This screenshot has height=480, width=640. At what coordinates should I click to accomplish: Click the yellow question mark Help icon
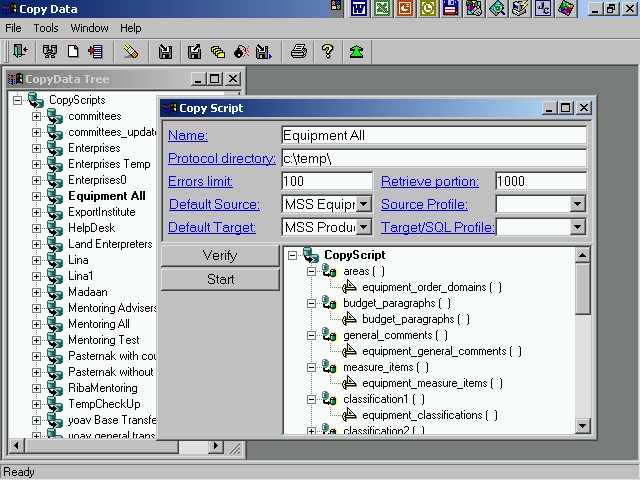pos(327,52)
